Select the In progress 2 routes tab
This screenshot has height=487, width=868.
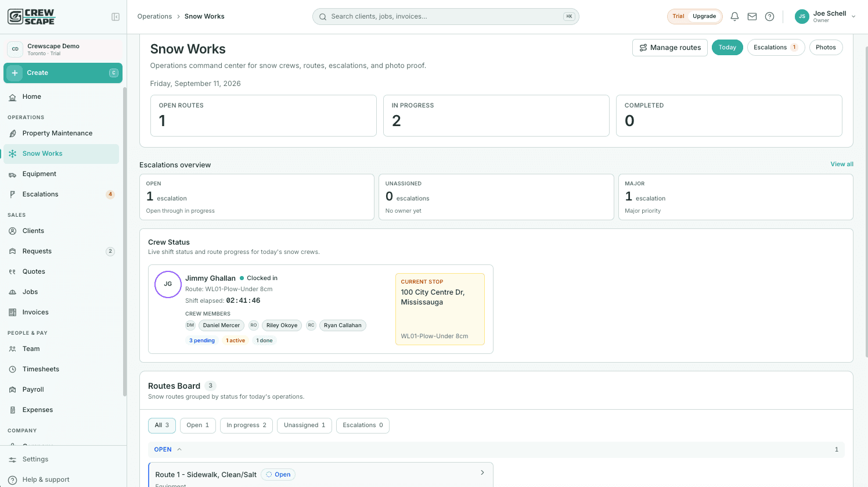click(x=247, y=425)
